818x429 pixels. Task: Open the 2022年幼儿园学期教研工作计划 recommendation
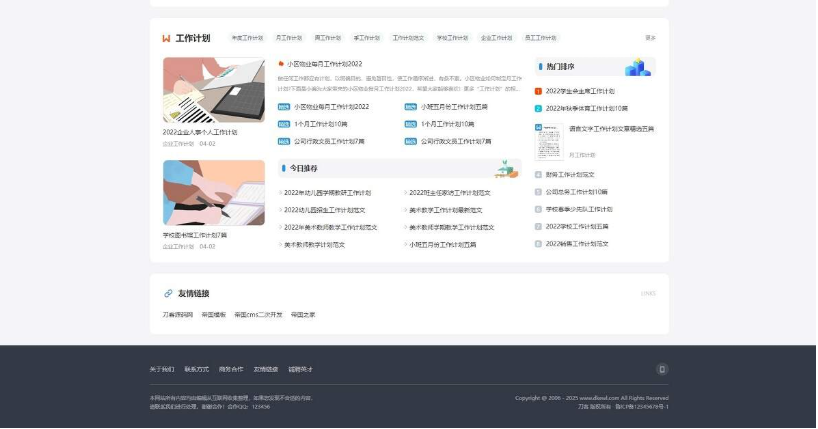[328, 193]
